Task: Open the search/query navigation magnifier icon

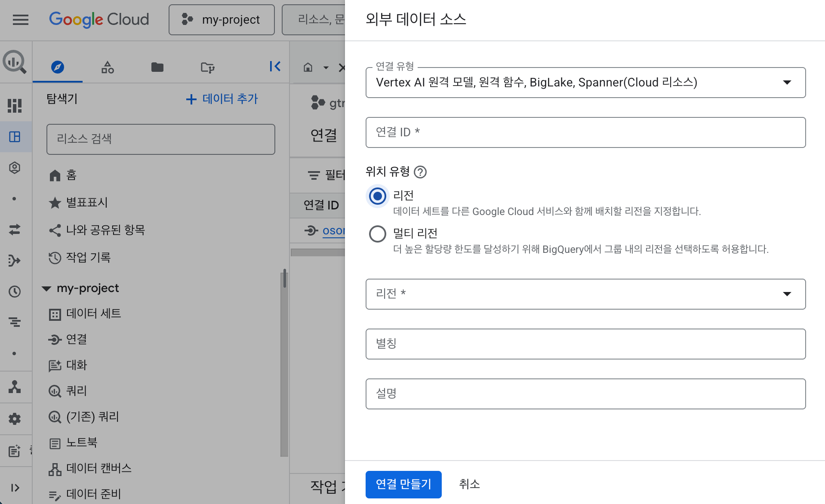Action: point(14,62)
